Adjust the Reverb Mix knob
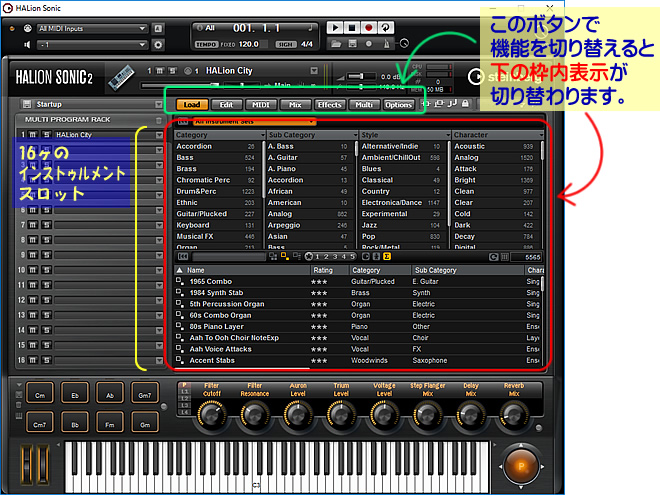This screenshot has height=495, width=660. coord(514,415)
